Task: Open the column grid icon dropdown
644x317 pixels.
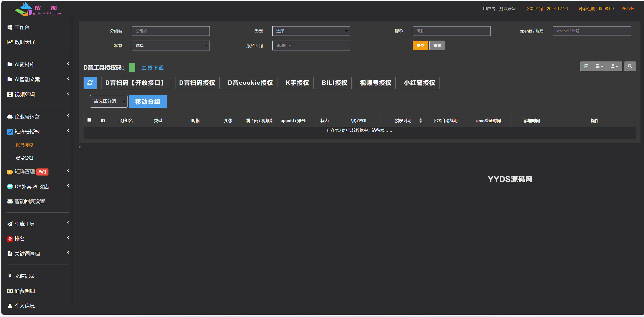Action: click(599, 66)
